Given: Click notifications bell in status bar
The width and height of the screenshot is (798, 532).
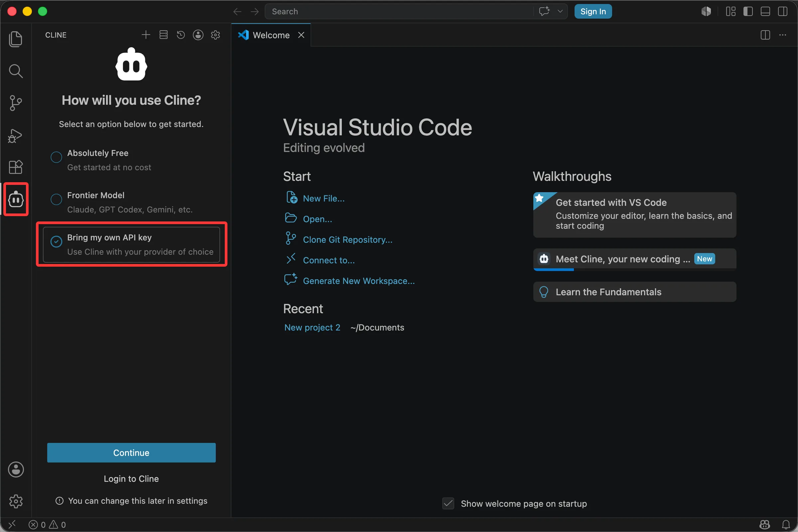Looking at the screenshot, I should pos(786,525).
